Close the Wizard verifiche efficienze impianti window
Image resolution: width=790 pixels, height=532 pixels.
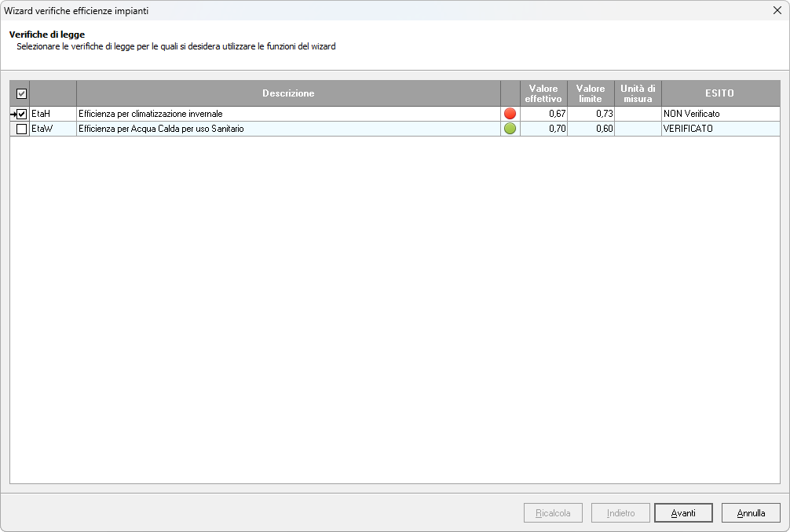(x=777, y=11)
